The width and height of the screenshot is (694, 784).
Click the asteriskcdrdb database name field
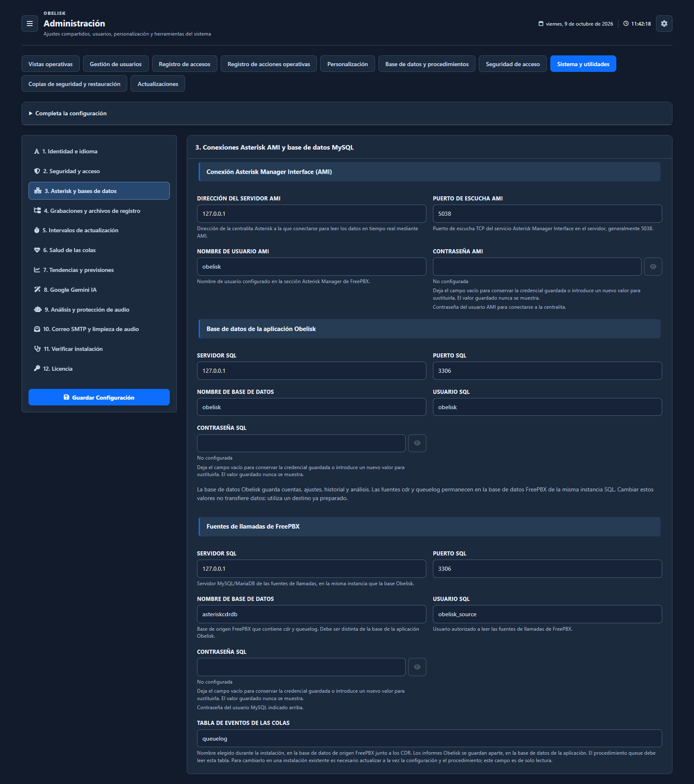click(311, 614)
